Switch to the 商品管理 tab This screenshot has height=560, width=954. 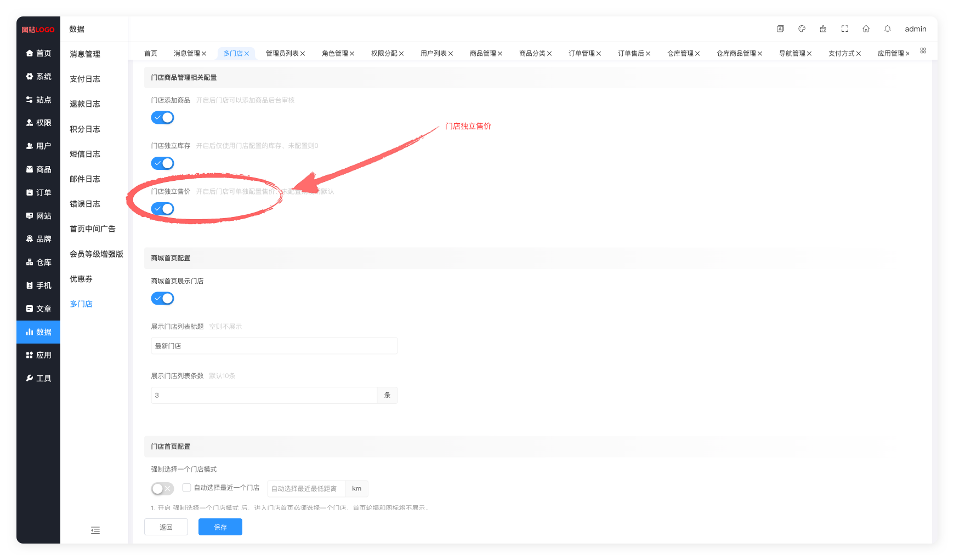coord(482,53)
